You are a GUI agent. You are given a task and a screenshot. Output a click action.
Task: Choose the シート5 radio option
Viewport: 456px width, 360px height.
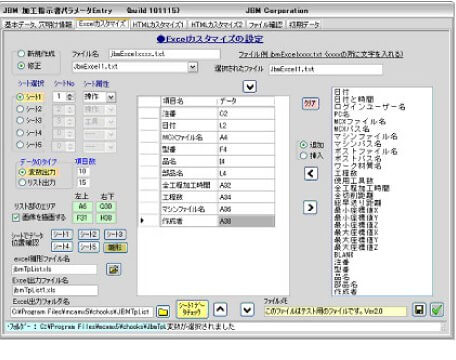pos(20,145)
